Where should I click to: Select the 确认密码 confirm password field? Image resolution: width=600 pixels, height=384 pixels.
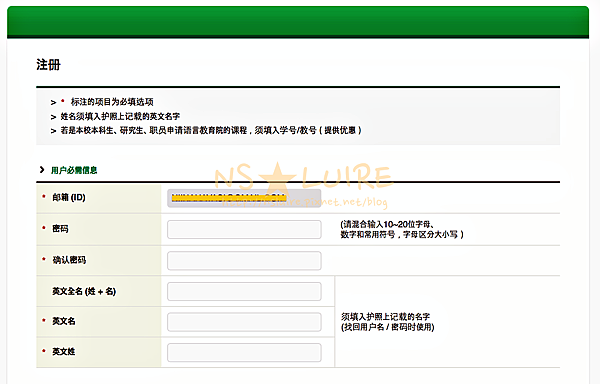[244, 260]
